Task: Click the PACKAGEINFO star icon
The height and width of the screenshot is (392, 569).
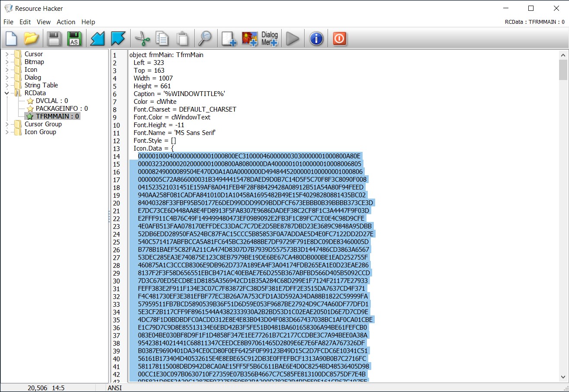Action: 30,109
